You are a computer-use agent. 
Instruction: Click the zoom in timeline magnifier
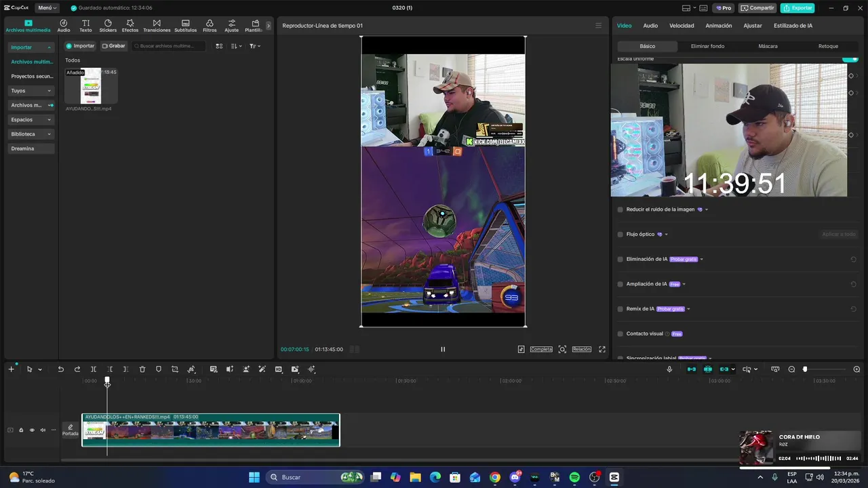pos(856,369)
